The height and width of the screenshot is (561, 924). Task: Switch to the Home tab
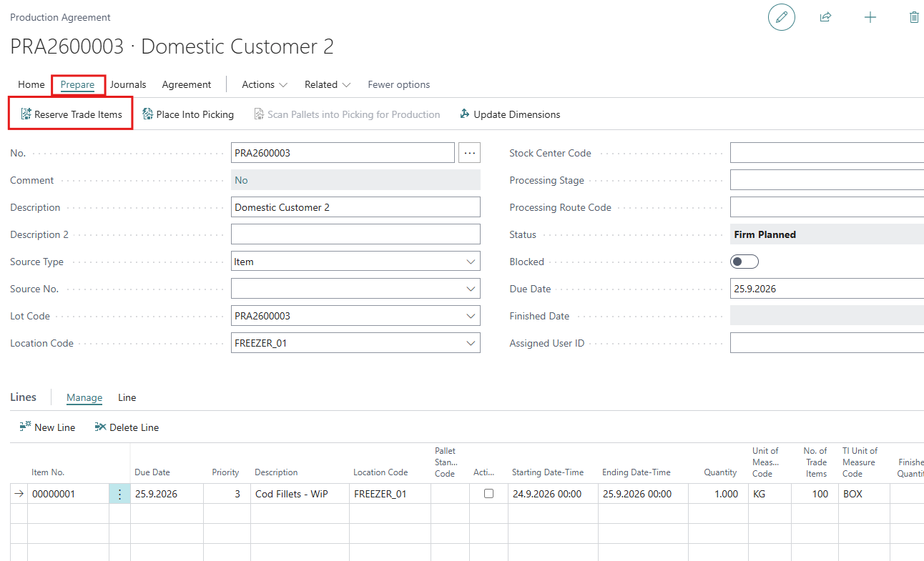31,84
